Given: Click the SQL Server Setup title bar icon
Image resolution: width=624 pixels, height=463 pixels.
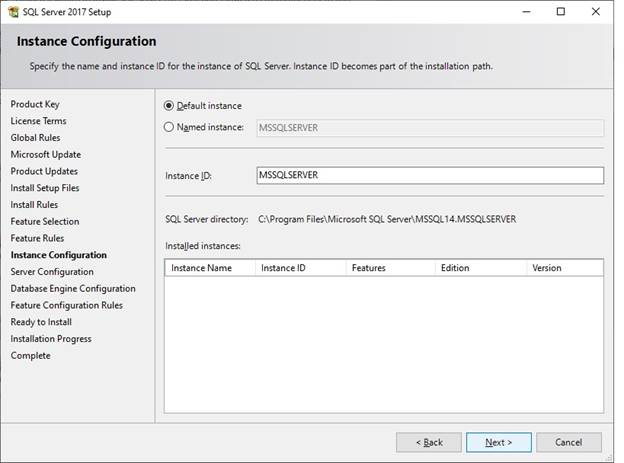Looking at the screenshot, I should [12, 12].
